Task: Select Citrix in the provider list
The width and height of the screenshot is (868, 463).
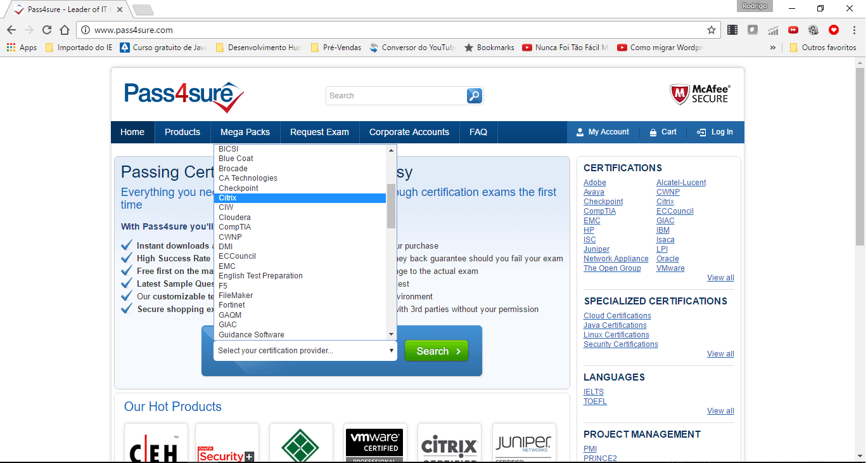Action: point(300,198)
